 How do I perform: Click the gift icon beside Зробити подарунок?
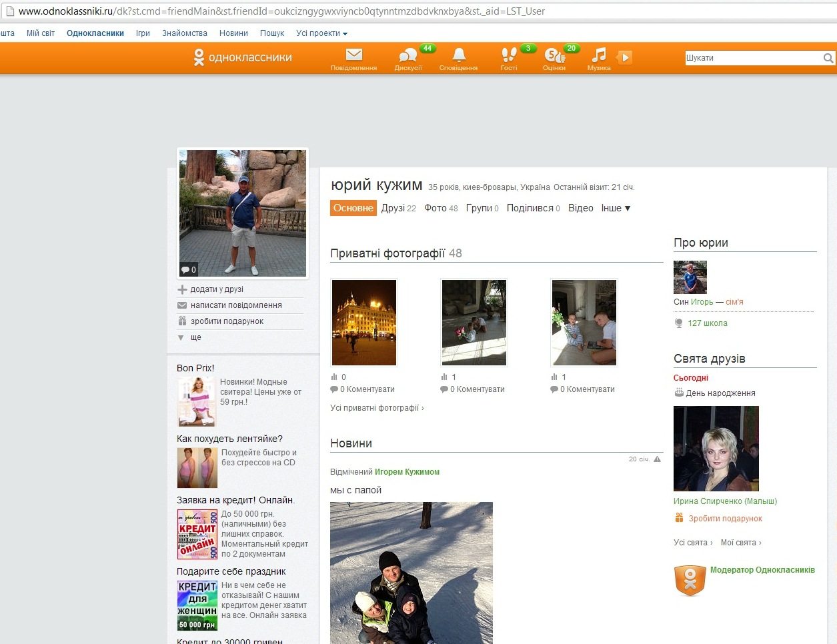679,518
